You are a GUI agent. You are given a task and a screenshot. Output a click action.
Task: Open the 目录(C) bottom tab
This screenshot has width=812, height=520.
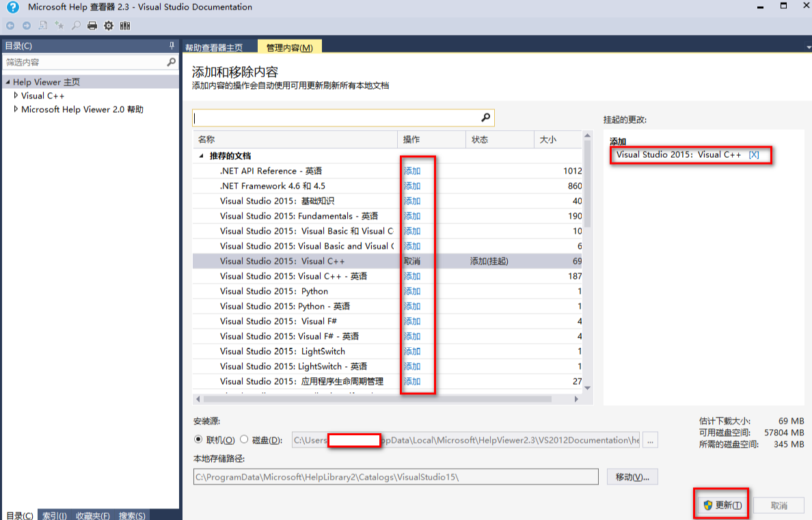(20, 515)
